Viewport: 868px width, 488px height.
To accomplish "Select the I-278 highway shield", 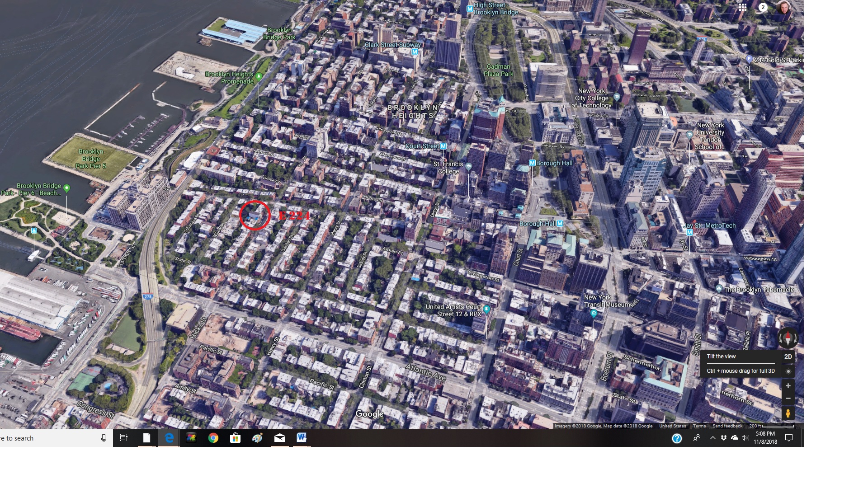I will click(148, 297).
